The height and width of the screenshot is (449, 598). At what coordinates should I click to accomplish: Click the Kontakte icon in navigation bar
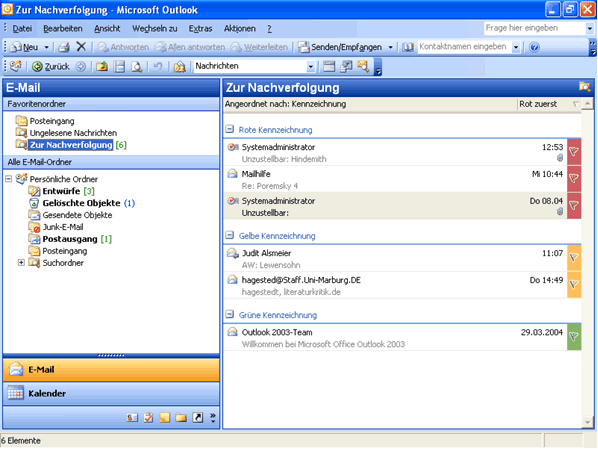click(132, 418)
